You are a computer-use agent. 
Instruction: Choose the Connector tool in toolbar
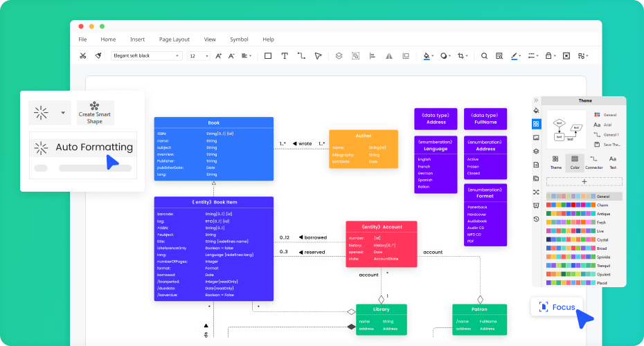[x=301, y=55]
